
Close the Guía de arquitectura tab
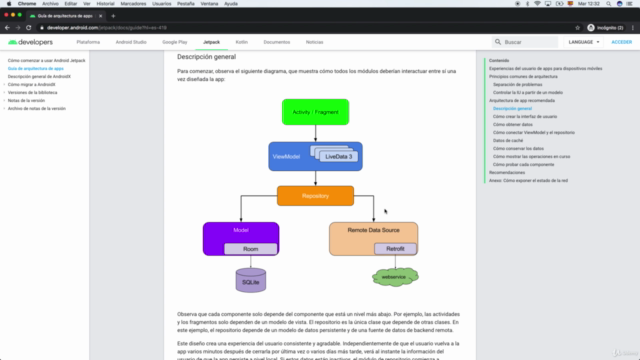pyautogui.click(x=100, y=16)
